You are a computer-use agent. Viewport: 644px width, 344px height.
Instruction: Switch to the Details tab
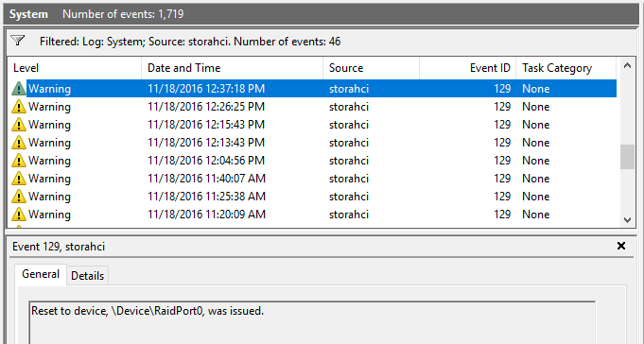point(88,276)
